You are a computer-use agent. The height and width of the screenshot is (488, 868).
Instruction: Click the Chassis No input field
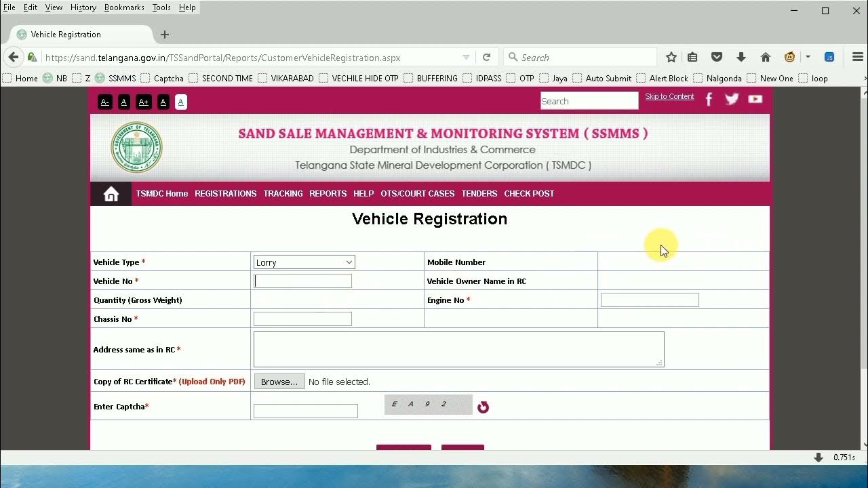302,319
